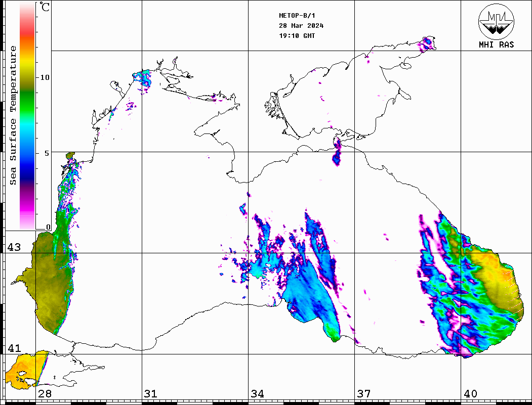Image resolution: width=532 pixels, height=405 pixels.
Task: Click the date 28 Mar 2024
Action: click(301, 26)
